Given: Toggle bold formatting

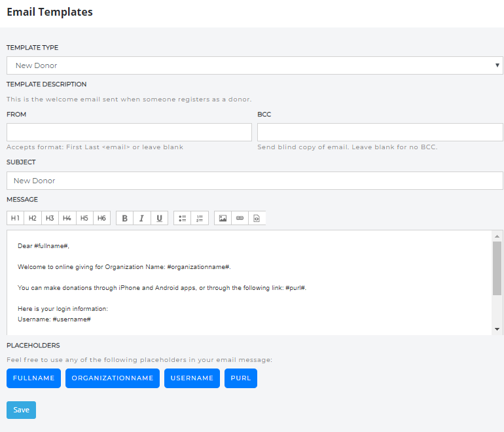Looking at the screenshot, I should [x=125, y=218].
